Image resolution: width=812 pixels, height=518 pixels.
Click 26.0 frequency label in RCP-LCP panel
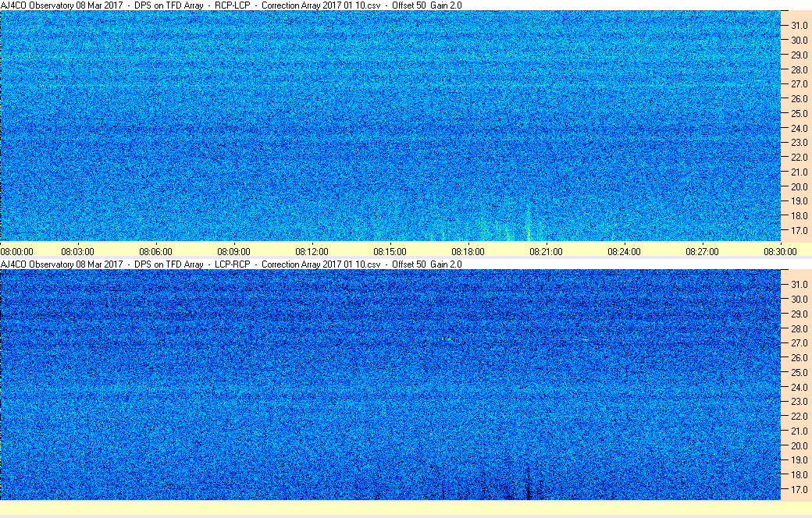click(799, 99)
